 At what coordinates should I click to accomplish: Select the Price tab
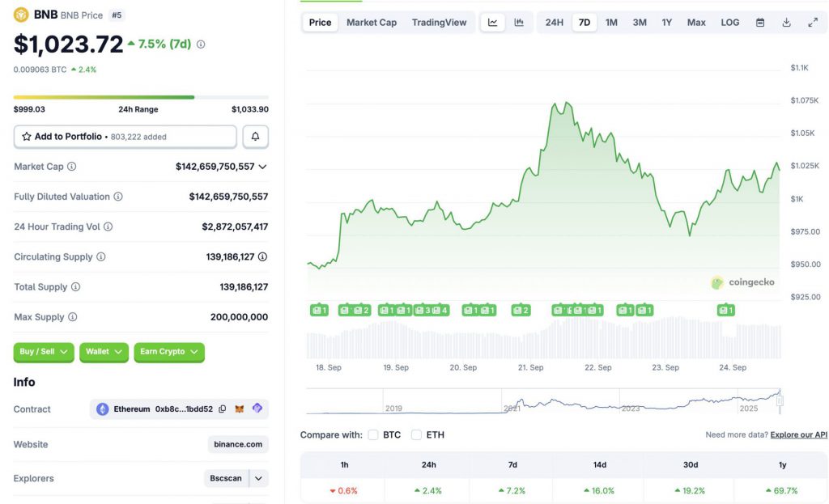pyautogui.click(x=321, y=22)
